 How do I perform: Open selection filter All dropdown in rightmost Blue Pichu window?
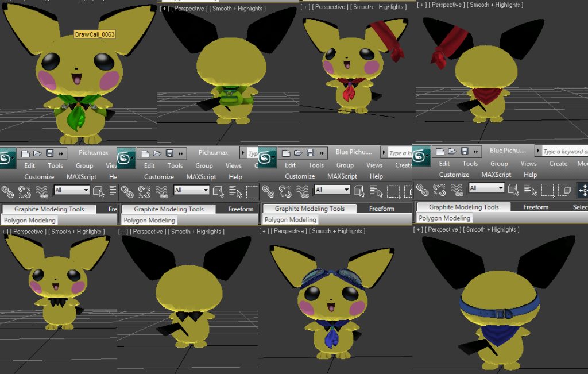click(x=486, y=188)
